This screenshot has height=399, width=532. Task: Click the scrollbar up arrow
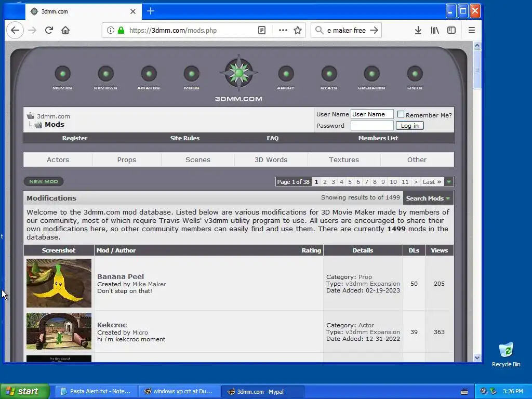[x=477, y=46]
